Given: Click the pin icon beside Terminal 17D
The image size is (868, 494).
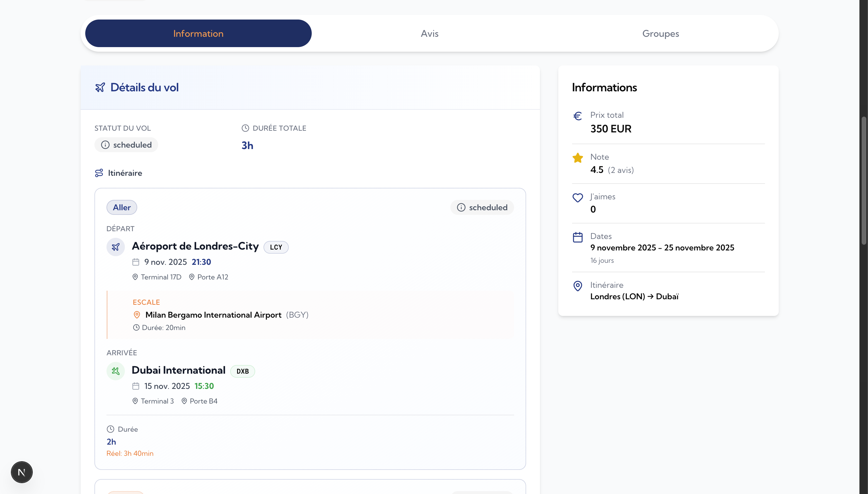Looking at the screenshot, I should click(135, 277).
